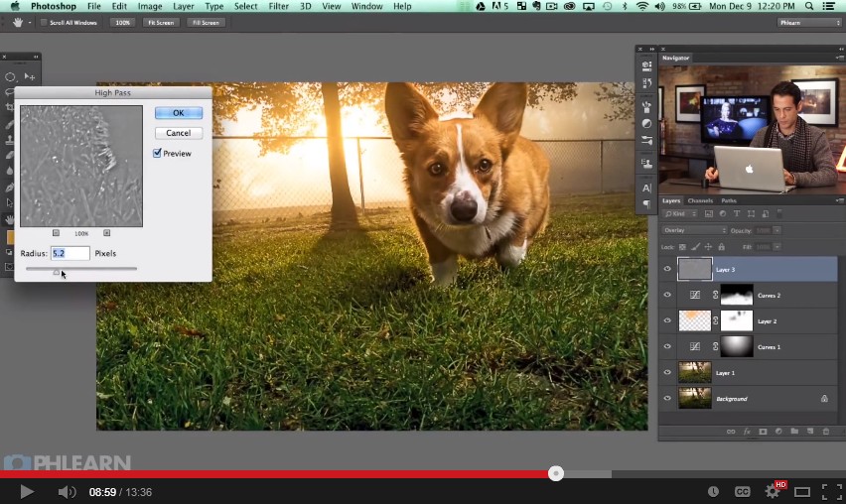Open the Brush Presets panel icon
846x504 pixels.
(646, 106)
